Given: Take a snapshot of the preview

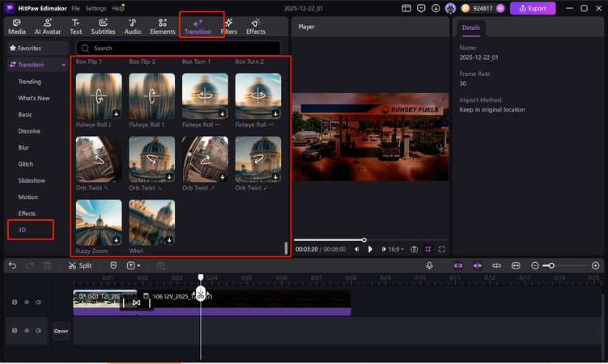Looking at the screenshot, I should 415,249.
